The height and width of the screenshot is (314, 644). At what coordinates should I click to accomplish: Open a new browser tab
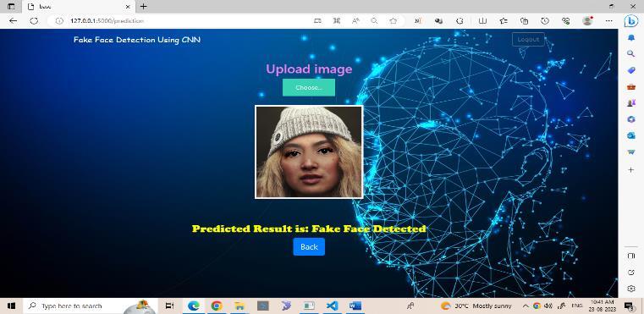tap(143, 7)
